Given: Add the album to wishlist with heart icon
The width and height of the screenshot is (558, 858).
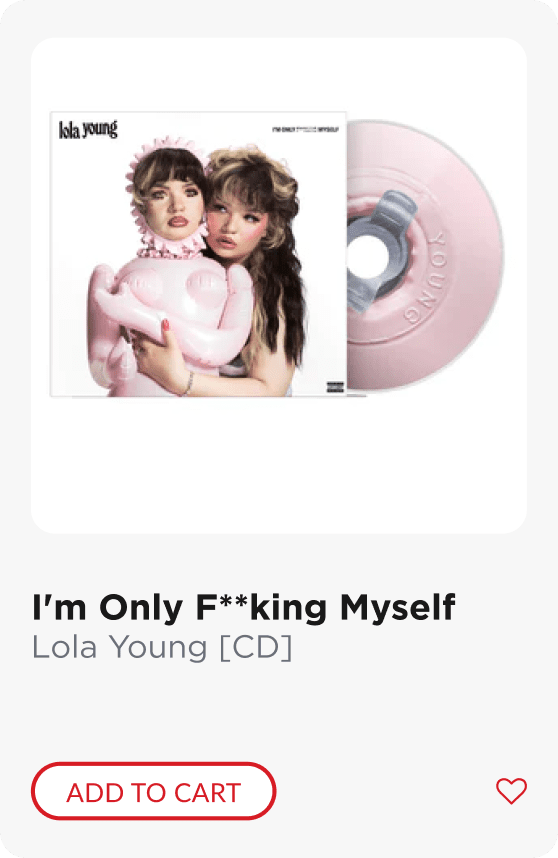Looking at the screenshot, I should [512, 791].
